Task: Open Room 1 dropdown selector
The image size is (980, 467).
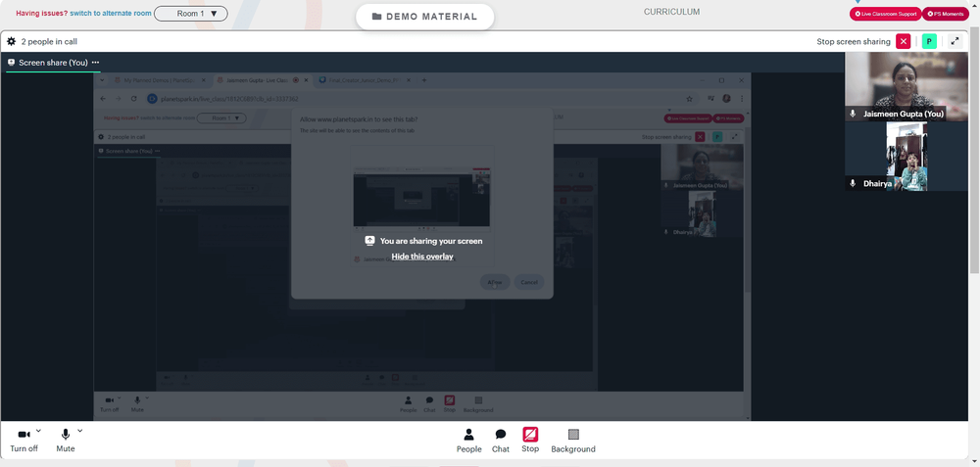Action: [x=191, y=13]
